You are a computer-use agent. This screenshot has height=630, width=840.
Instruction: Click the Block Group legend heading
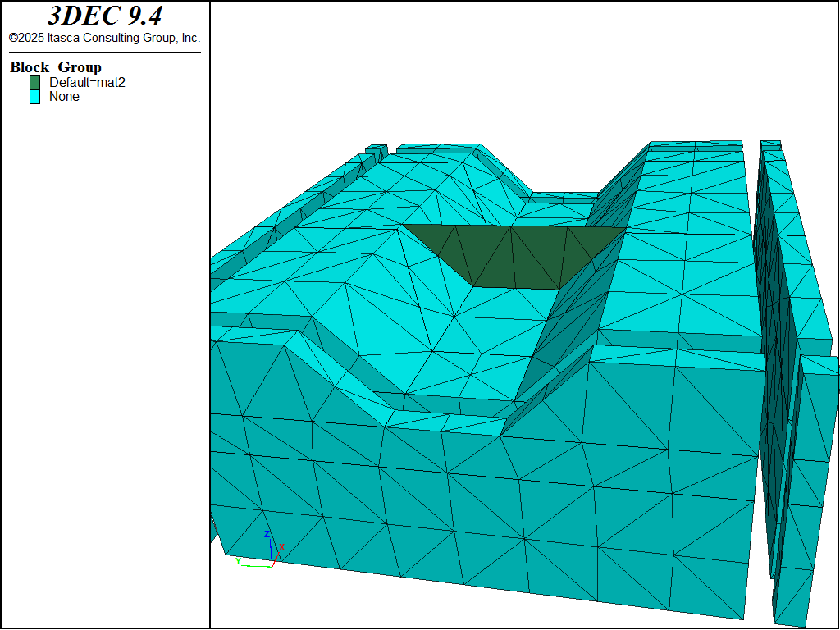[x=56, y=67]
